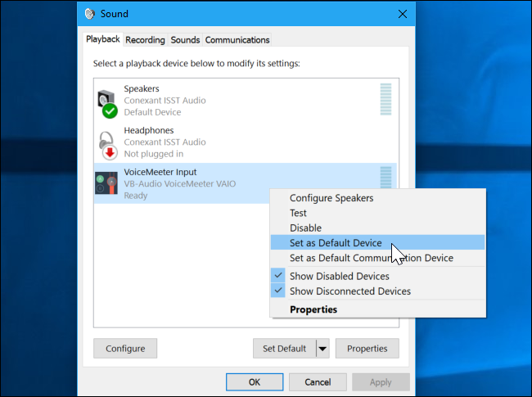Click the 'Ready' status text
This screenshot has height=397, width=532.
pyautogui.click(x=136, y=196)
